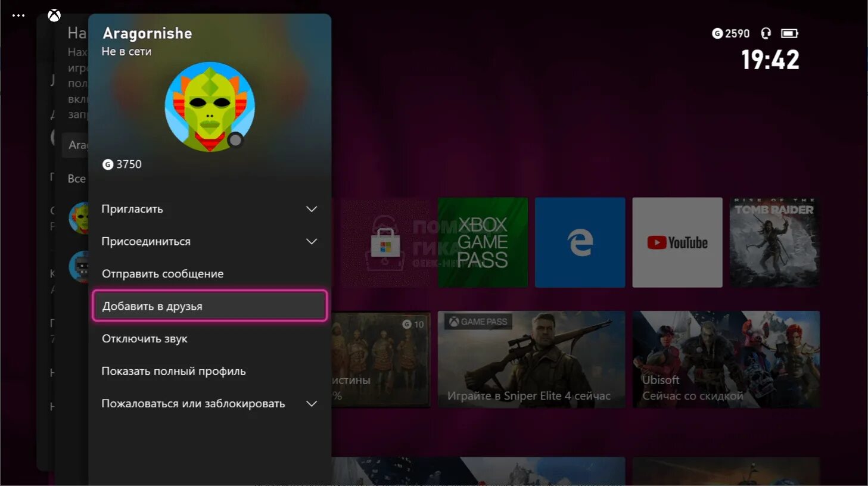Screen dimensions: 868x486
Task: Open the Microsoft Edge tile
Action: pyautogui.click(x=580, y=242)
